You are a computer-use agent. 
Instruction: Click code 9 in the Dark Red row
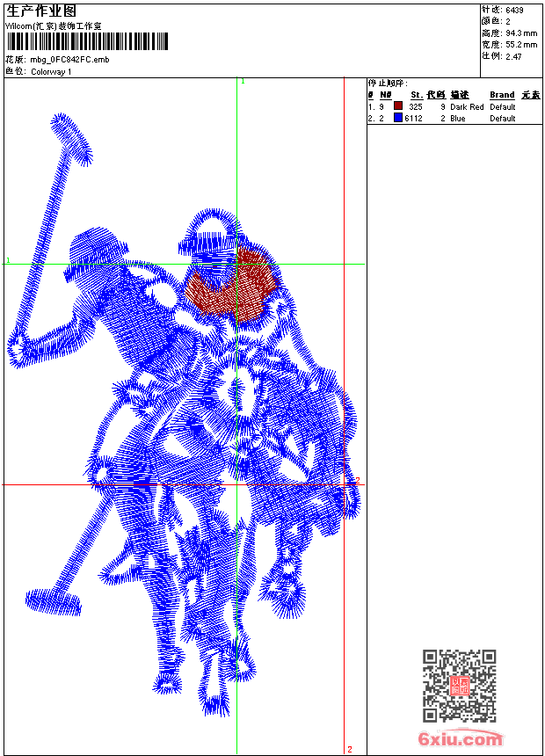point(443,106)
